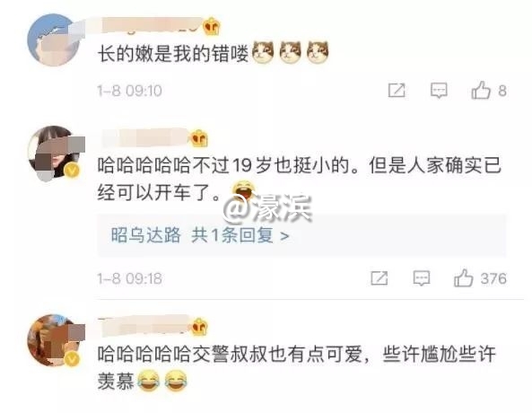This screenshot has height=413, width=532.
Task: Open reply box for the 09:18 comment
Action: pos(422,278)
